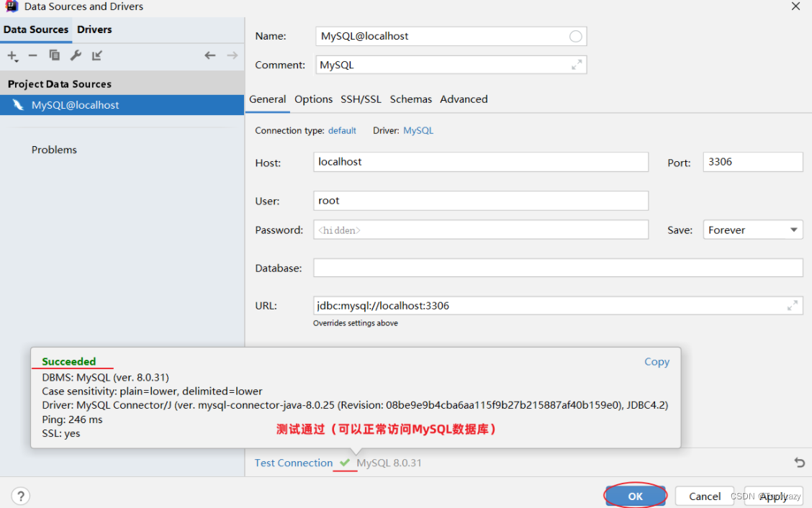
Task: Import data source from clipboard icon
Action: point(96,55)
